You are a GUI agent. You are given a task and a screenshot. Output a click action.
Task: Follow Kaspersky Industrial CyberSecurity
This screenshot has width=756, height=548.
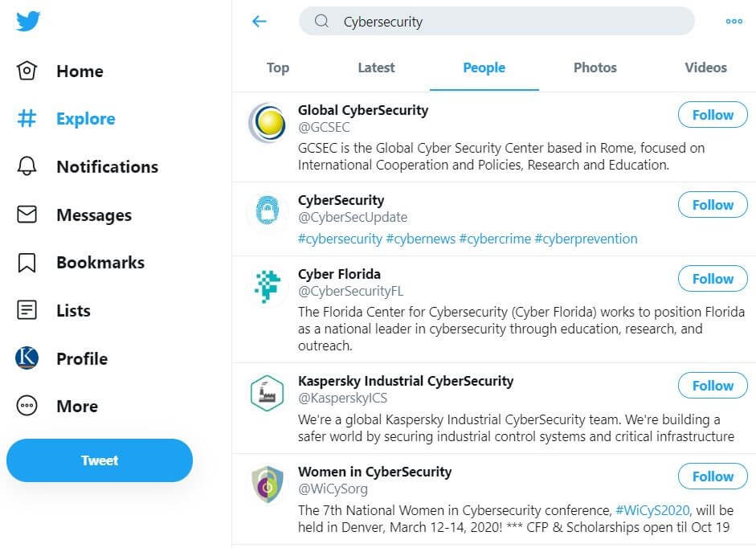pyautogui.click(x=713, y=386)
